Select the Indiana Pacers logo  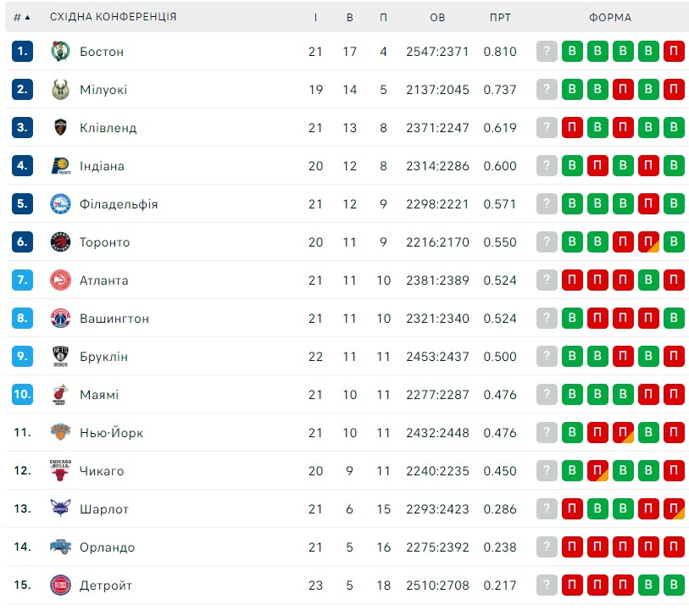coord(61,165)
